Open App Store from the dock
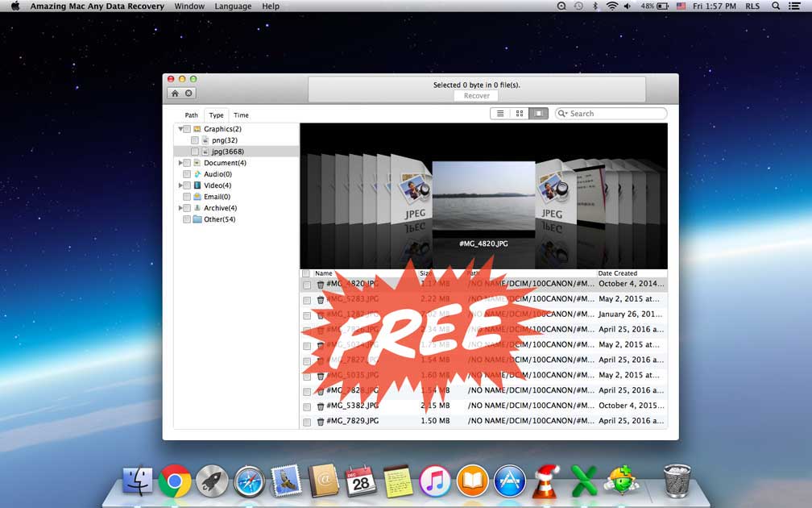812x508 pixels. pyautogui.click(x=510, y=481)
